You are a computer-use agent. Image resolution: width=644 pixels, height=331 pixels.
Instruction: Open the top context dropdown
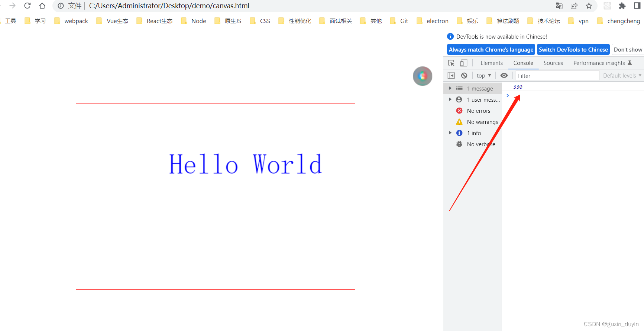(484, 76)
